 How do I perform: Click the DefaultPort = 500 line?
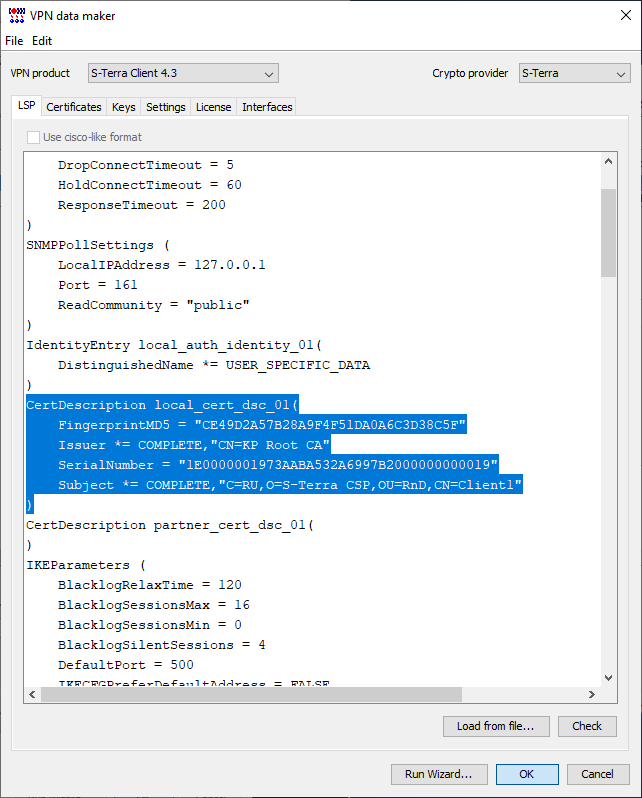(x=126, y=665)
